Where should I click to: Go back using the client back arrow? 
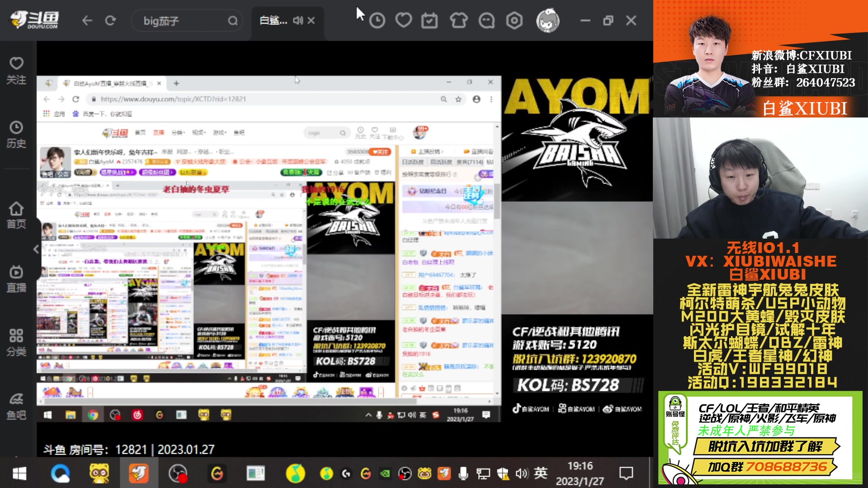87,20
